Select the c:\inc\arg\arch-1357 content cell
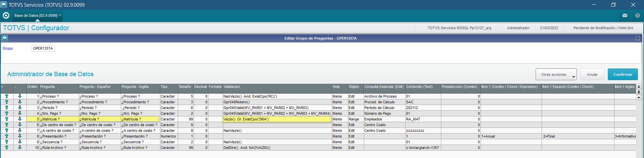The image size is (644, 158). click(x=423, y=148)
